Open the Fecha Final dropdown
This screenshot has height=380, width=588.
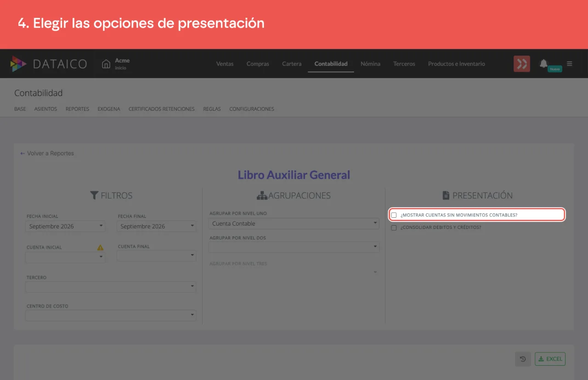tap(156, 226)
